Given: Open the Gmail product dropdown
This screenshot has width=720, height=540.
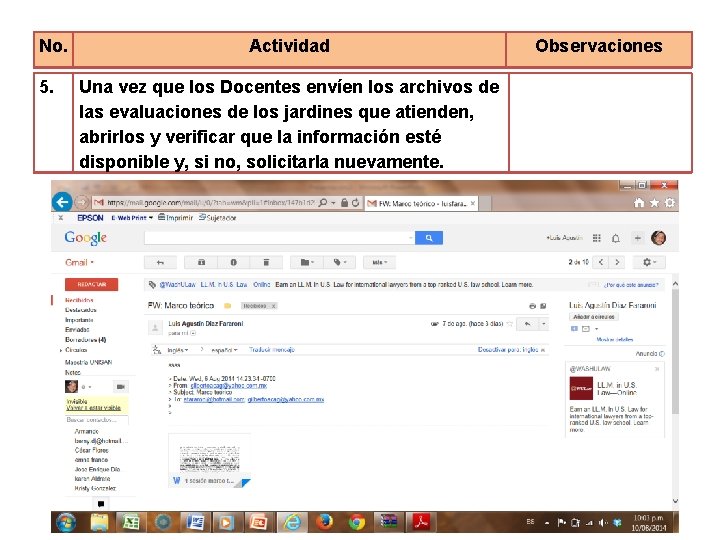Looking at the screenshot, I should click(79, 262).
